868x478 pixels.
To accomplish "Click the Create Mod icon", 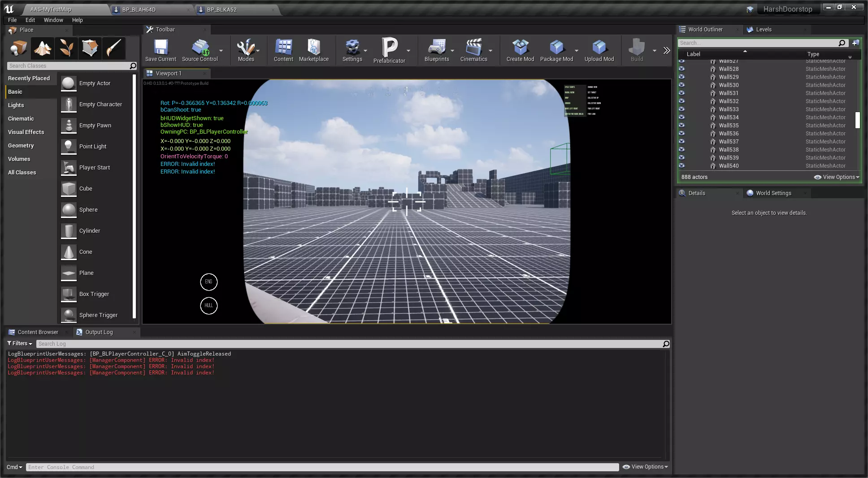I will click(x=520, y=48).
